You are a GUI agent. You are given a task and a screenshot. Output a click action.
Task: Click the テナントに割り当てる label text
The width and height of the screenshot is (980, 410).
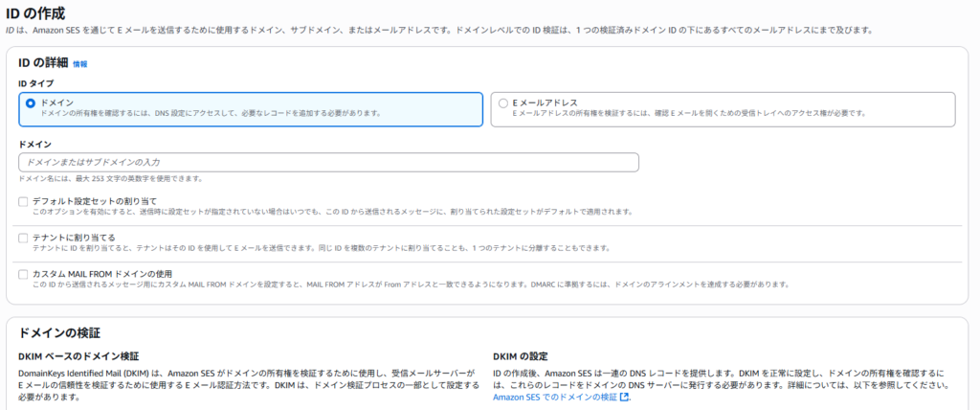(74, 237)
